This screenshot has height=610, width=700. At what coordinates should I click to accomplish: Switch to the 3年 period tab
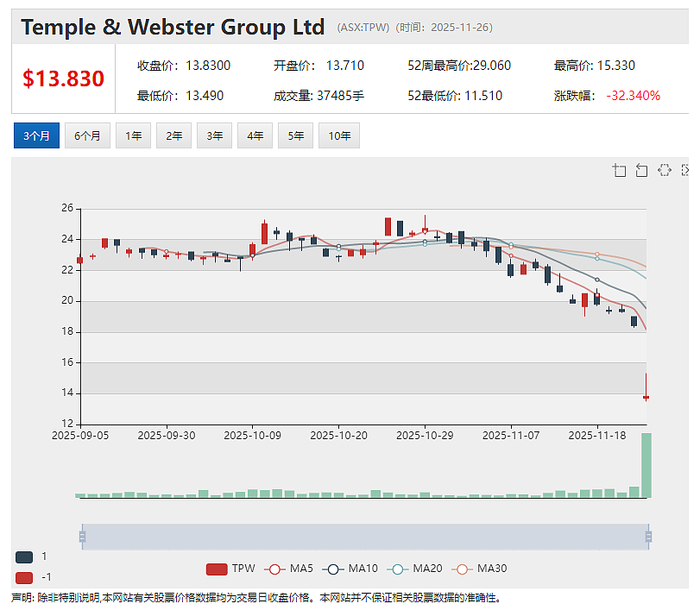pos(214,135)
